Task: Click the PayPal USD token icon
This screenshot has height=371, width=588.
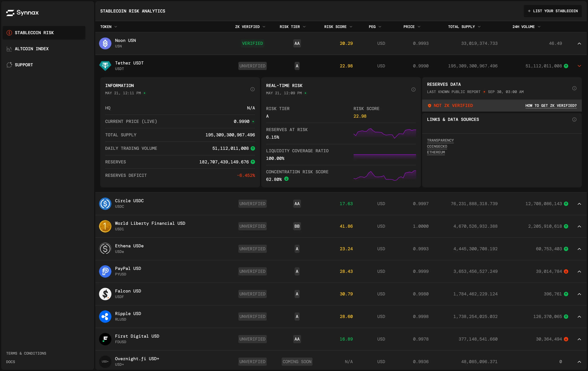Action: 105,271
